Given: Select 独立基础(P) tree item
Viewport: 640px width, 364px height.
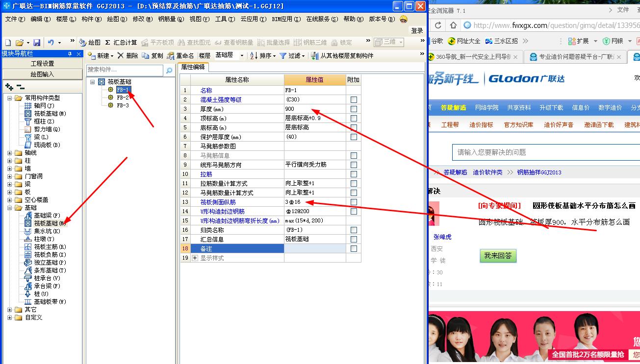Looking at the screenshot, I should (50, 263).
